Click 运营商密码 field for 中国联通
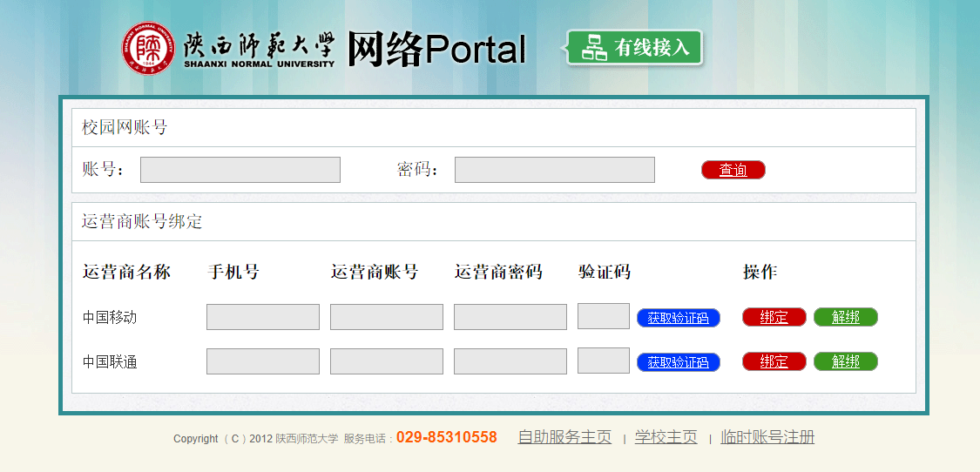Viewport: 980px width, 472px height. pyautogui.click(x=510, y=361)
